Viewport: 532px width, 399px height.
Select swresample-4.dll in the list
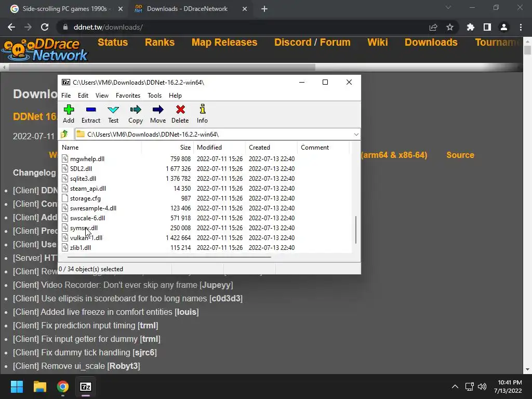(x=93, y=208)
